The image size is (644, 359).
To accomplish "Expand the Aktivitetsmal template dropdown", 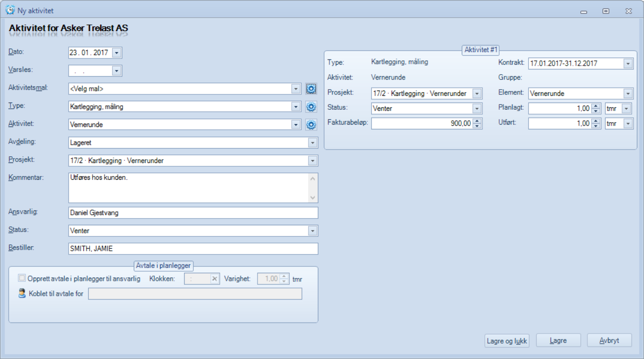I will click(x=296, y=89).
